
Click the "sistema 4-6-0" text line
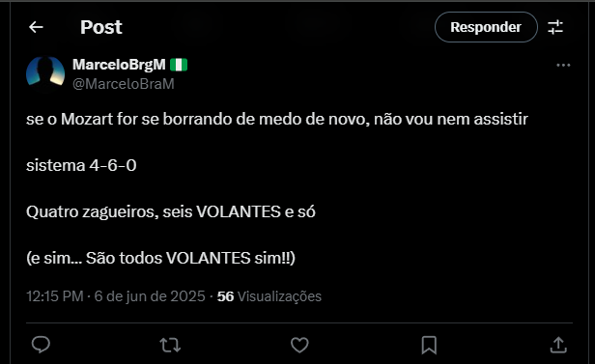[81, 165]
